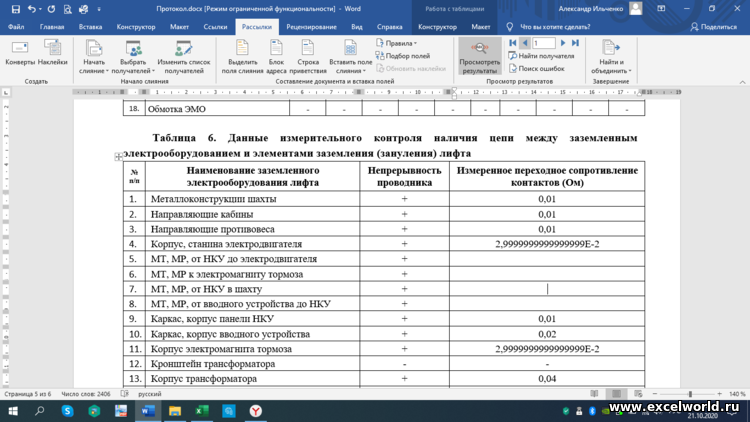Go to the last merge record

coord(575,43)
